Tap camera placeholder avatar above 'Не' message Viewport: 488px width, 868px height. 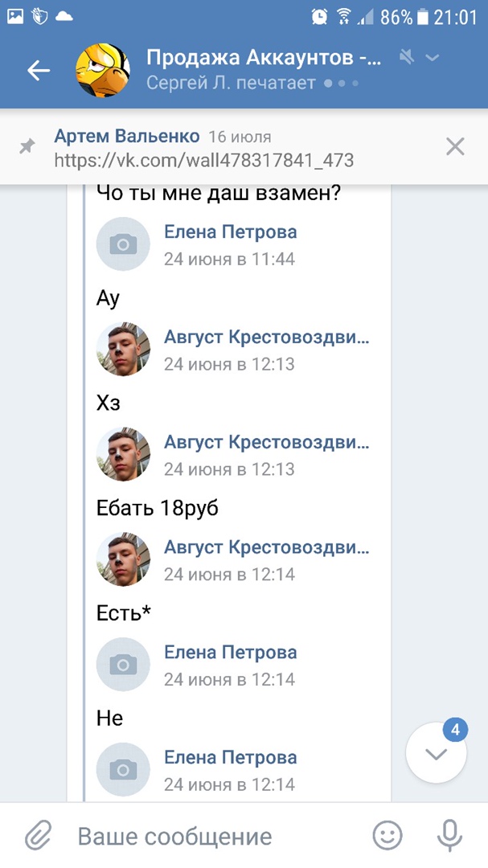pyautogui.click(x=123, y=665)
